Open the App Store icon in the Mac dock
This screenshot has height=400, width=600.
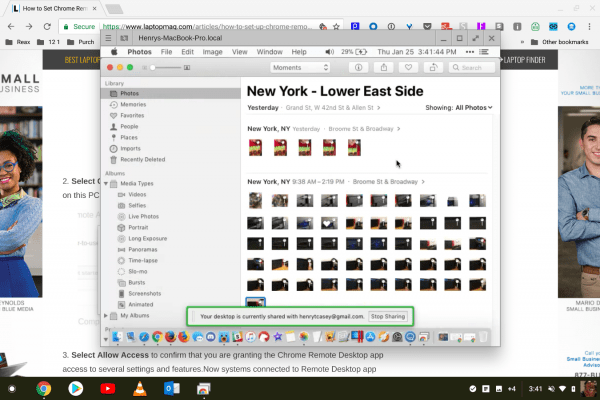370,337
